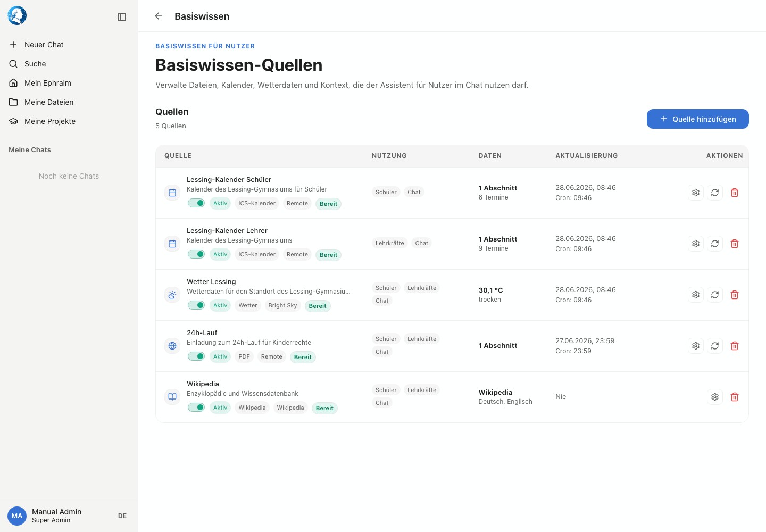
Task: Toggle Lessing-Kalender Schüler active switch
Action: (196, 203)
